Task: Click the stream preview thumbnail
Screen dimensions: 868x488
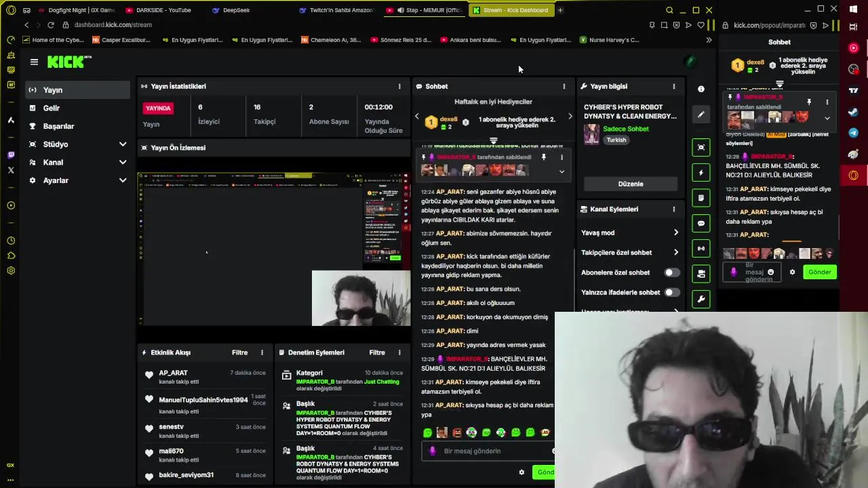Action: click(x=274, y=249)
